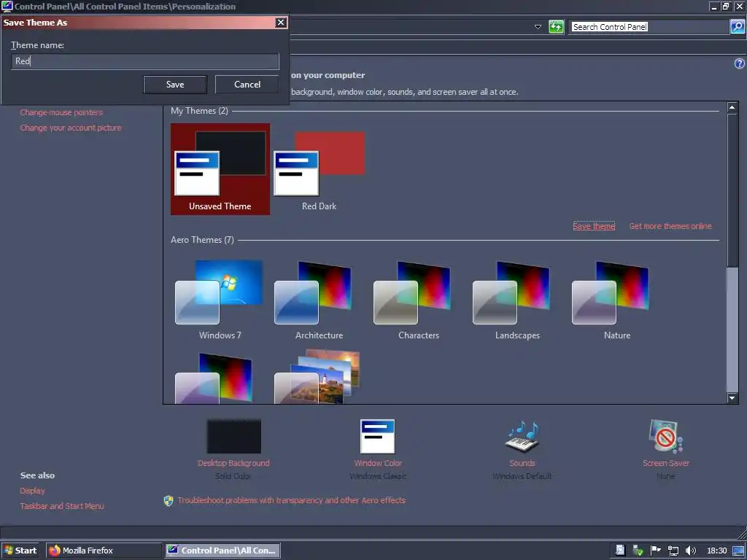This screenshot has width=747, height=560.
Task: Open Change mouse pointers link
Action: [61, 112]
